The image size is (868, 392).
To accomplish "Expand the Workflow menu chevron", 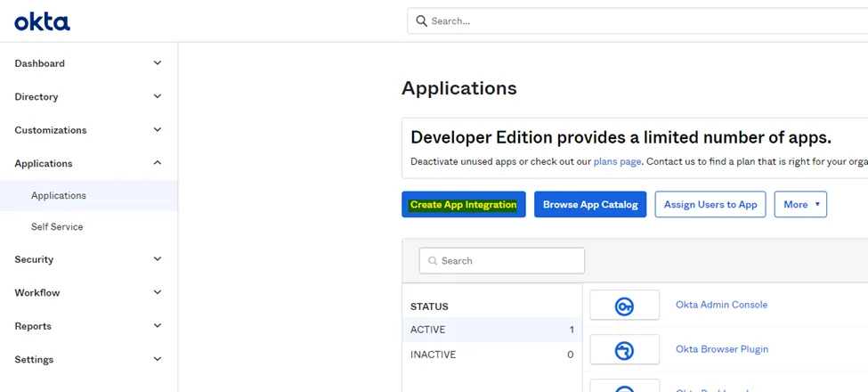I will coord(158,292).
